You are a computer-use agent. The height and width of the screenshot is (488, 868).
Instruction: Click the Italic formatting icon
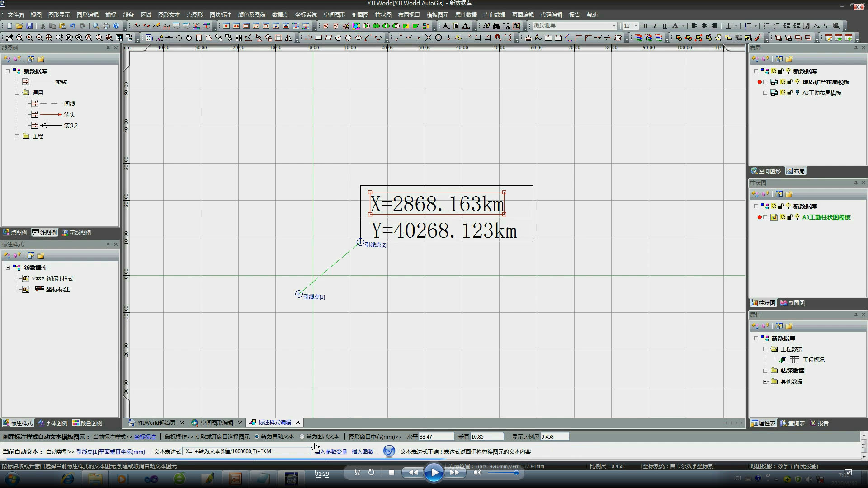point(655,26)
